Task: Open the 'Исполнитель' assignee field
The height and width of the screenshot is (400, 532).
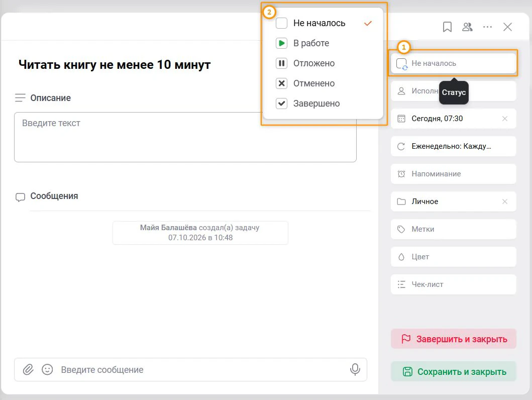Action: click(453, 91)
